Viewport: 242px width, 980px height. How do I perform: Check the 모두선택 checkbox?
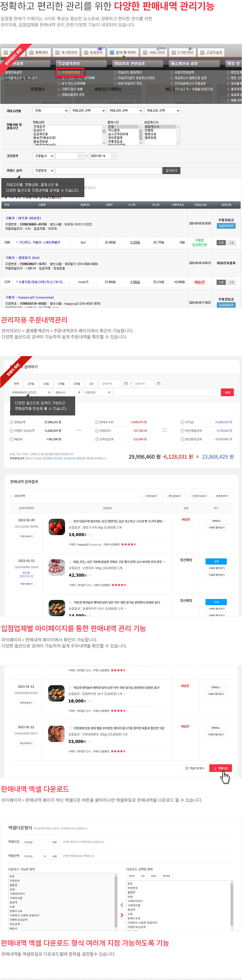(x=12, y=496)
